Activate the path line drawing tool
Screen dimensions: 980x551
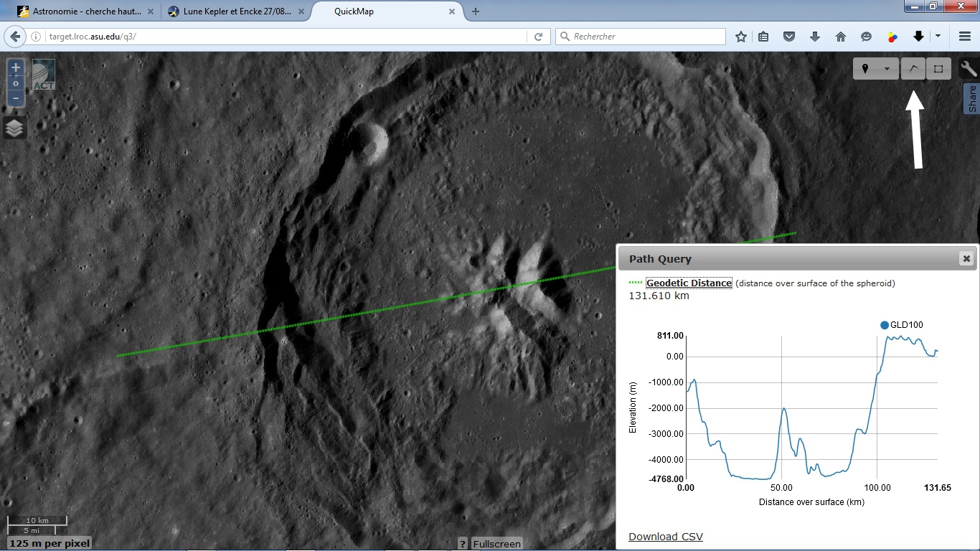click(913, 69)
